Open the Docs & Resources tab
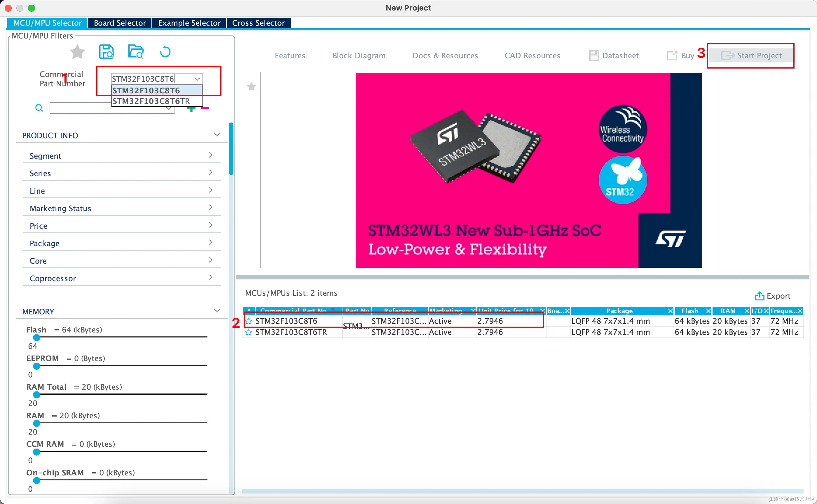The width and height of the screenshot is (817, 504). click(x=445, y=56)
